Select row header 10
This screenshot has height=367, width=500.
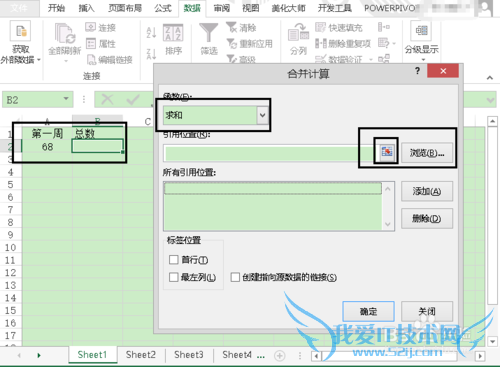10,247
